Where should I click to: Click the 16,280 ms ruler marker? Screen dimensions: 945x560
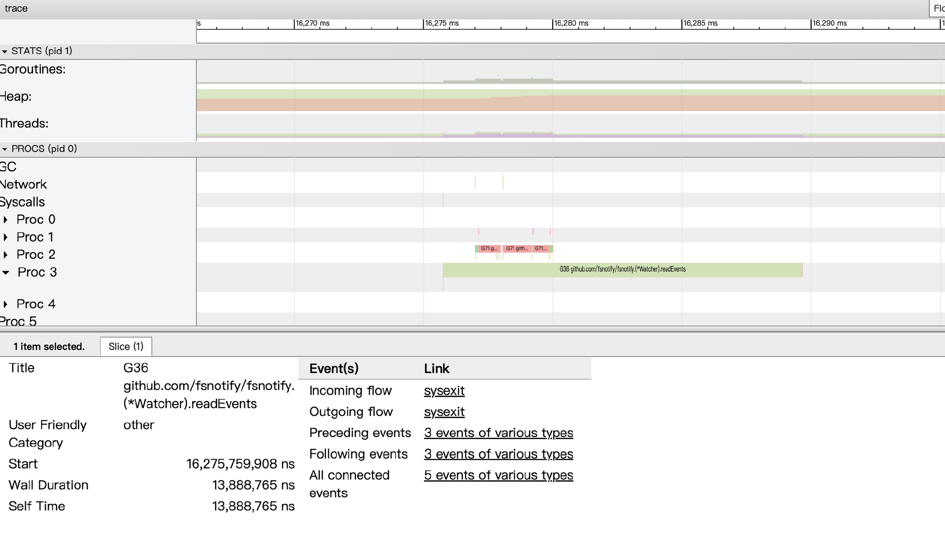click(x=570, y=23)
